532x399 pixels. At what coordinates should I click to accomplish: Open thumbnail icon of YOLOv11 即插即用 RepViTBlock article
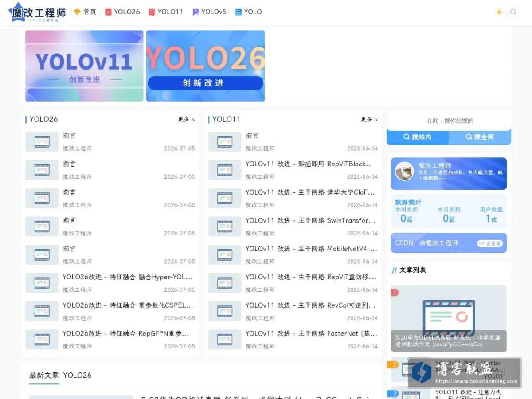(225, 170)
